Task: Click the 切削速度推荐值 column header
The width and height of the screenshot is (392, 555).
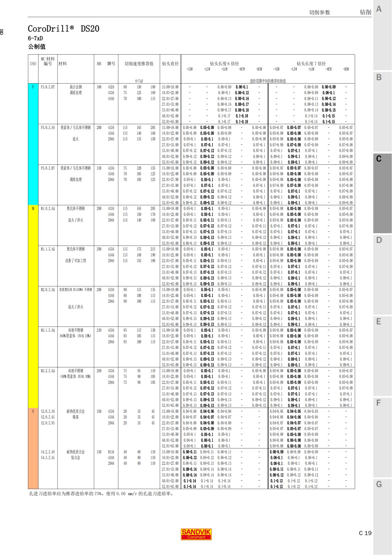Action: point(139,64)
